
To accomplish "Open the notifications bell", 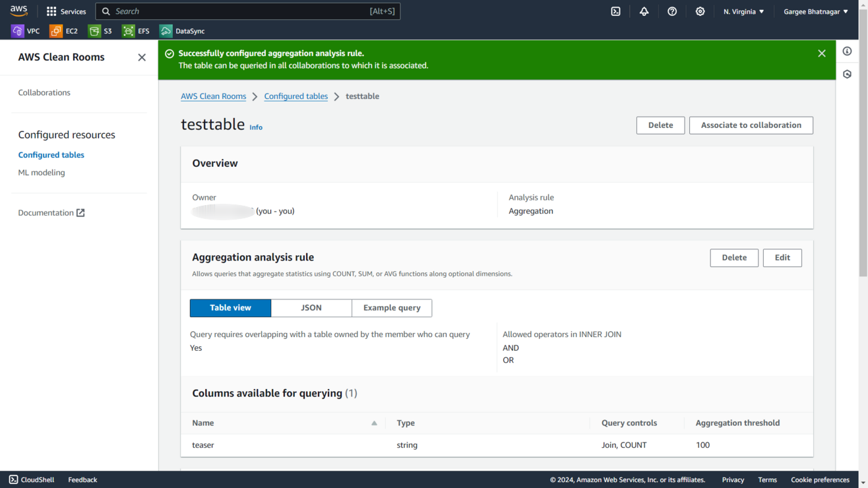I will (x=644, y=11).
